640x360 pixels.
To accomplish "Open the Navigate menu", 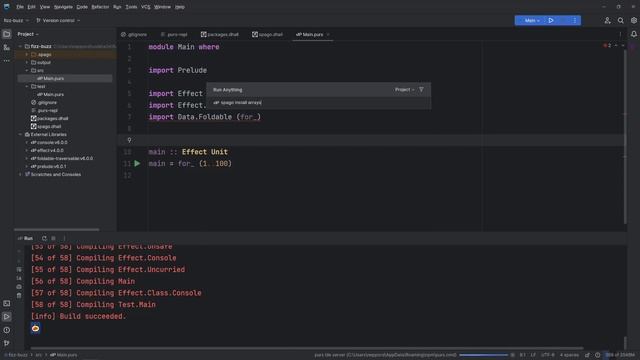I will point(63,7).
